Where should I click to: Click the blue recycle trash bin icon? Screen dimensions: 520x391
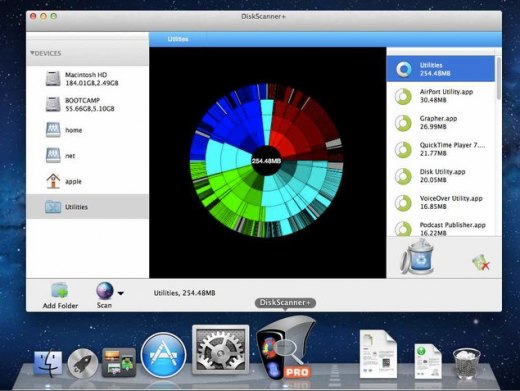(417, 257)
